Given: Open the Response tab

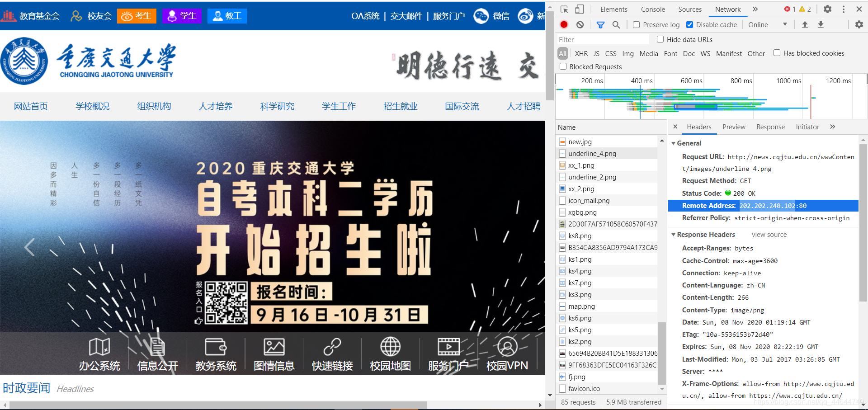Looking at the screenshot, I should point(770,127).
